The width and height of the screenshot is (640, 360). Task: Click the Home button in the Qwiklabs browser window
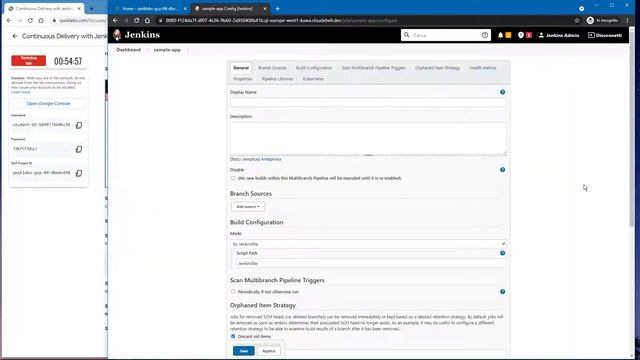pos(41,20)
